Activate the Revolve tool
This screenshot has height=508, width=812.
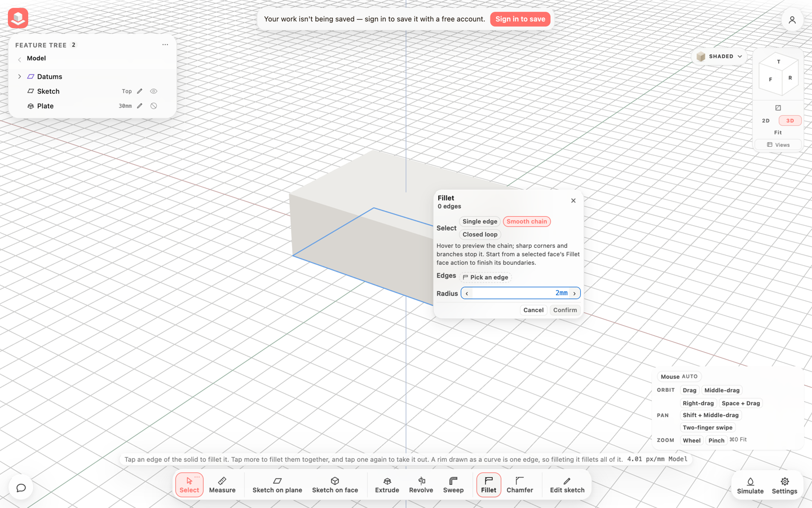point(421,485)
